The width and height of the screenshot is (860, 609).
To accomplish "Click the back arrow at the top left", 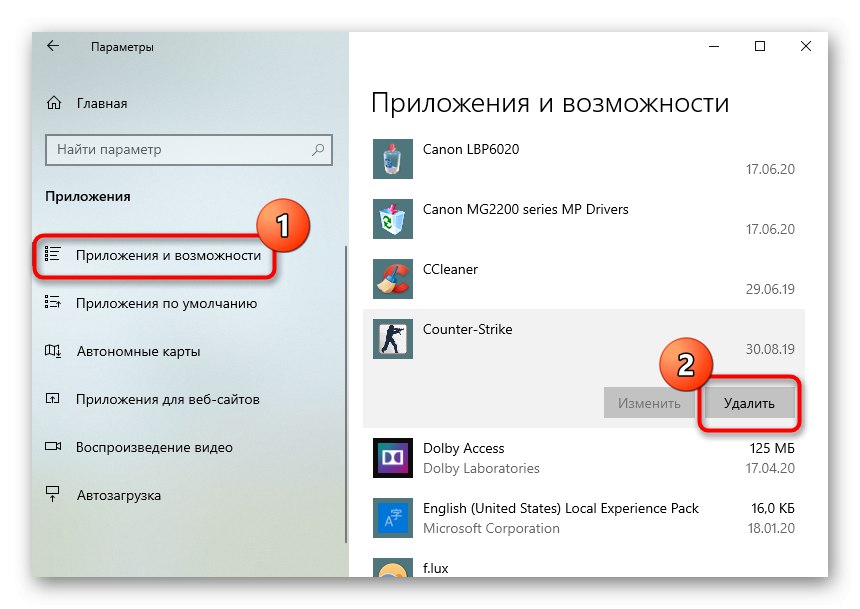I will click(52, 46).
